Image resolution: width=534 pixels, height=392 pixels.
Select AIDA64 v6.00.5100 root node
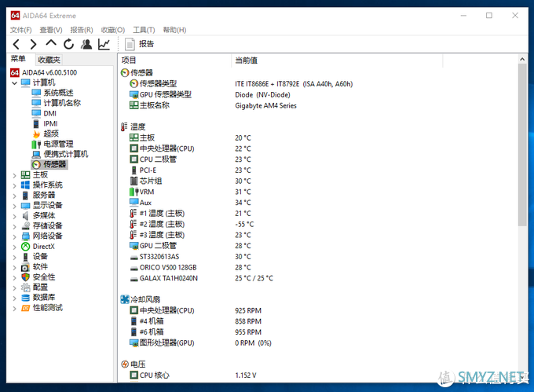pos(44,72)
